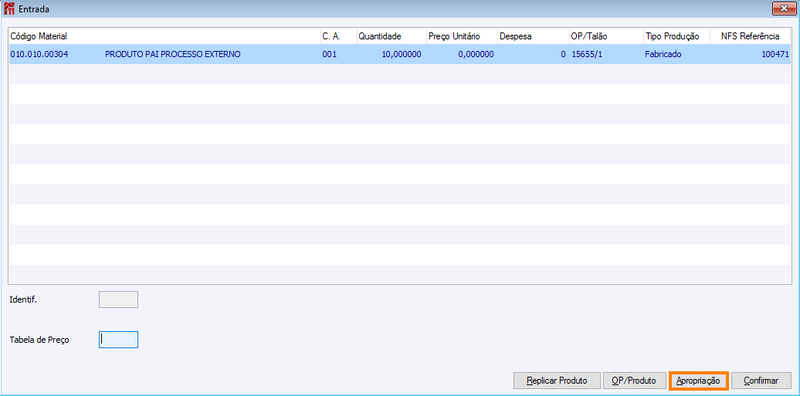Viewport: 800px width, 396px height.
Task: Click unit price value 0,000000
Action: [476, 54]
